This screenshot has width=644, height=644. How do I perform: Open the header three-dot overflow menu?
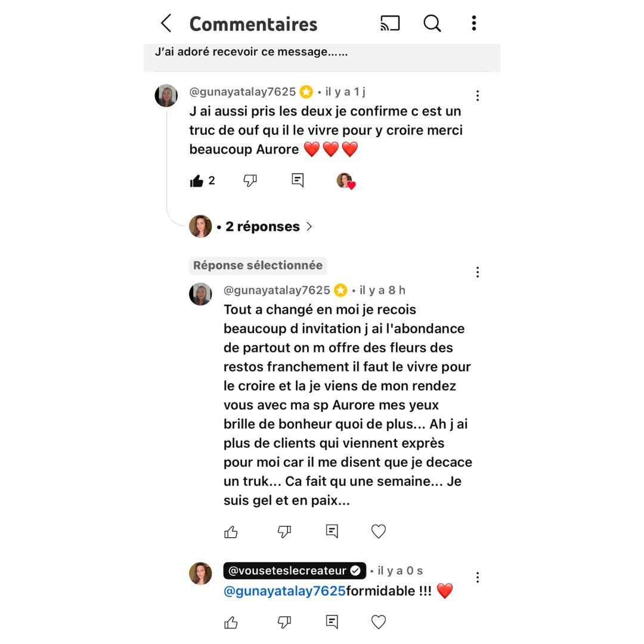[x=474, y=23]
